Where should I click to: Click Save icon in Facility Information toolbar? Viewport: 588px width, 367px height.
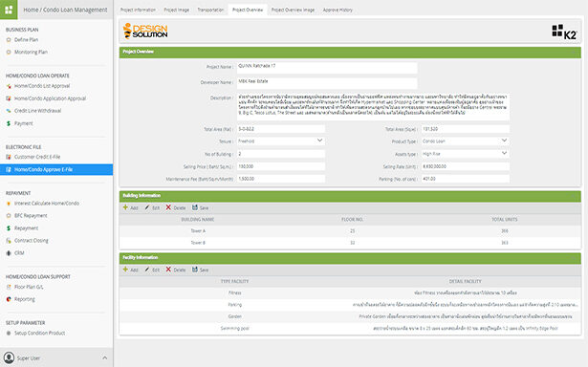pos(195,270)
